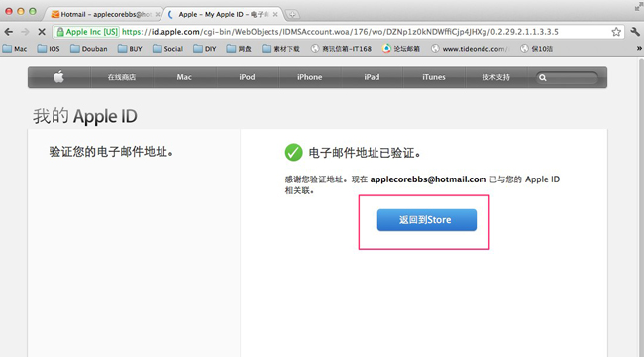The height and width of the screenshot is (357, 644).
Task: Bookmark page with star icon
Action: 616,32
